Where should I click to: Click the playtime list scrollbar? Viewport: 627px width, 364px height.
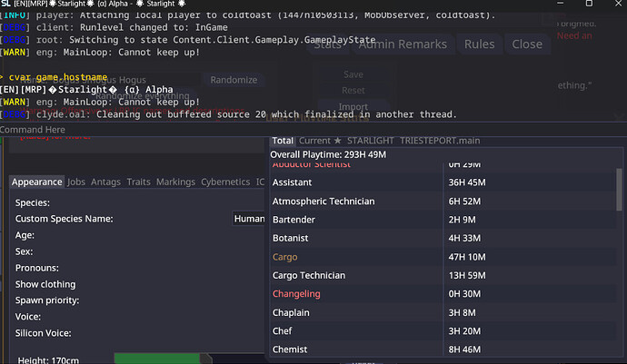pyautogui.click(x=619, y=190)
